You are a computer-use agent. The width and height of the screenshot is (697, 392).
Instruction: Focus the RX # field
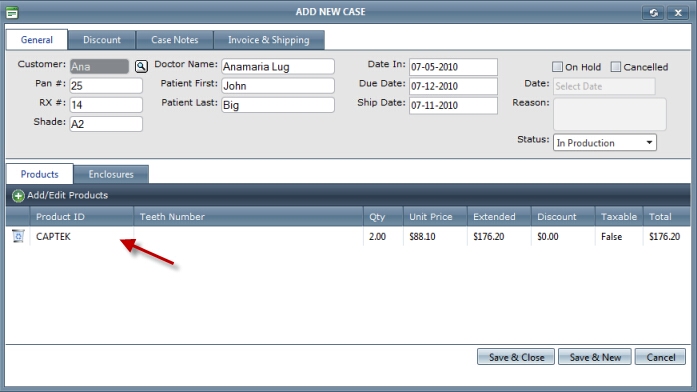(106, 105)
